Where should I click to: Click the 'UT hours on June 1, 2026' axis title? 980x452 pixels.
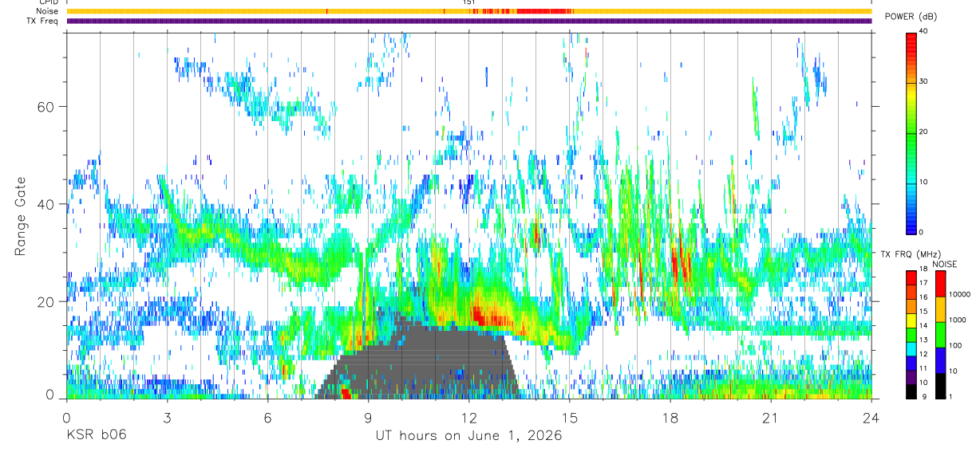click(x=468, y=435)
